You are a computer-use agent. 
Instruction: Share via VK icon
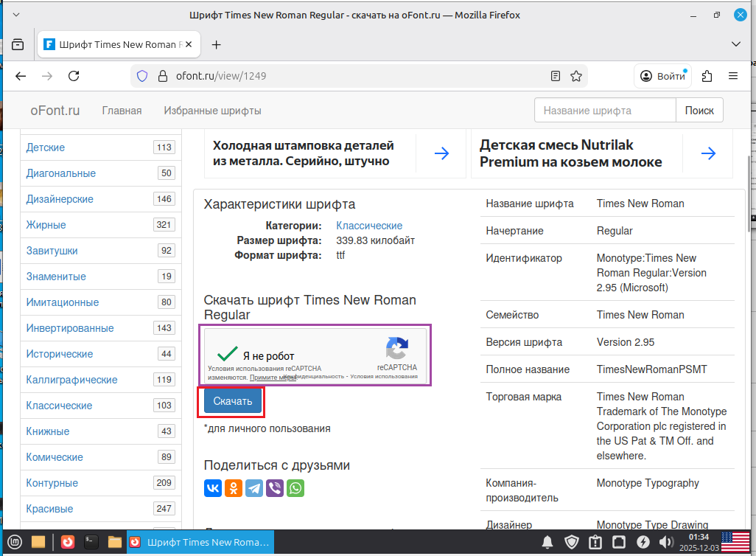[x=213, y=488]
